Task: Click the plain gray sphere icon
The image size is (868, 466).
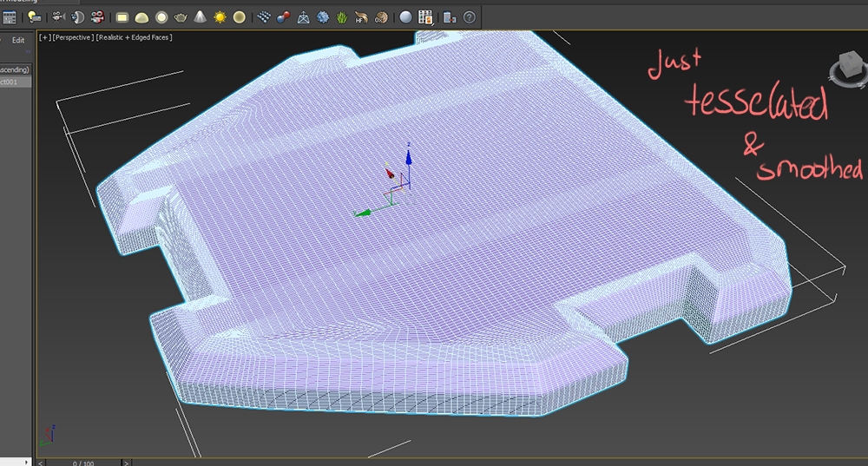Action: (x=405, y=17)
